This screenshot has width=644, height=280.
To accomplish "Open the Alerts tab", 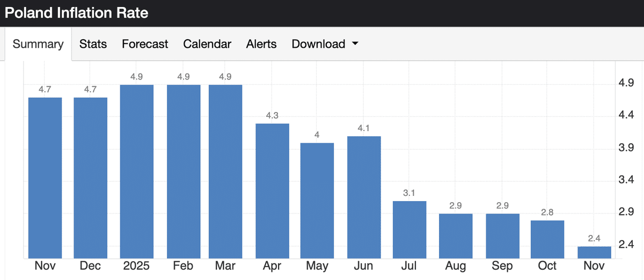I will pos(261,44).
